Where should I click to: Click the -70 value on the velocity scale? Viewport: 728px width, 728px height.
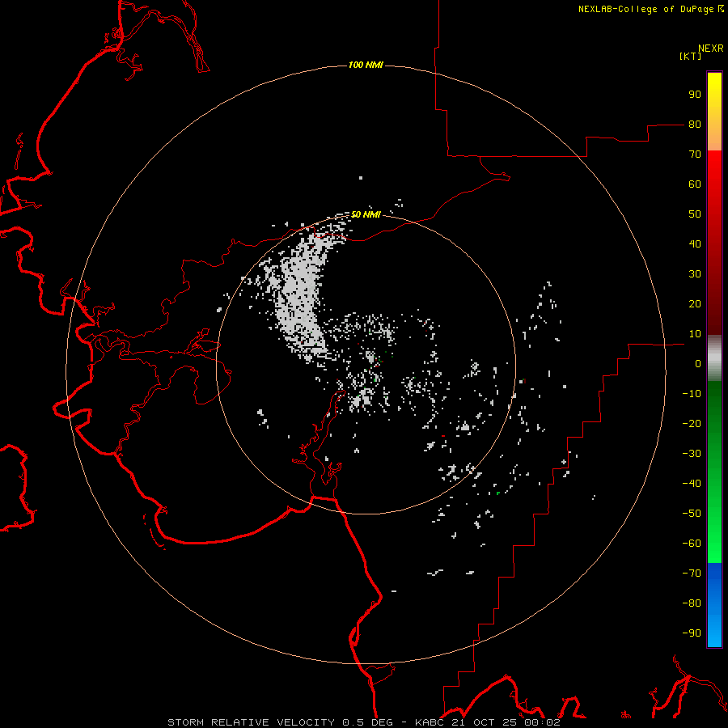pos(692,574)
